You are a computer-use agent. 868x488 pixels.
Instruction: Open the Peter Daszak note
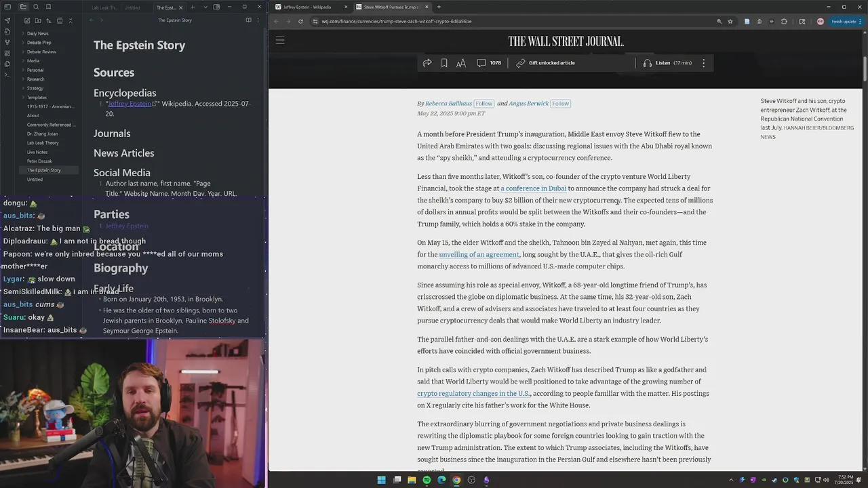pos(39,161)
